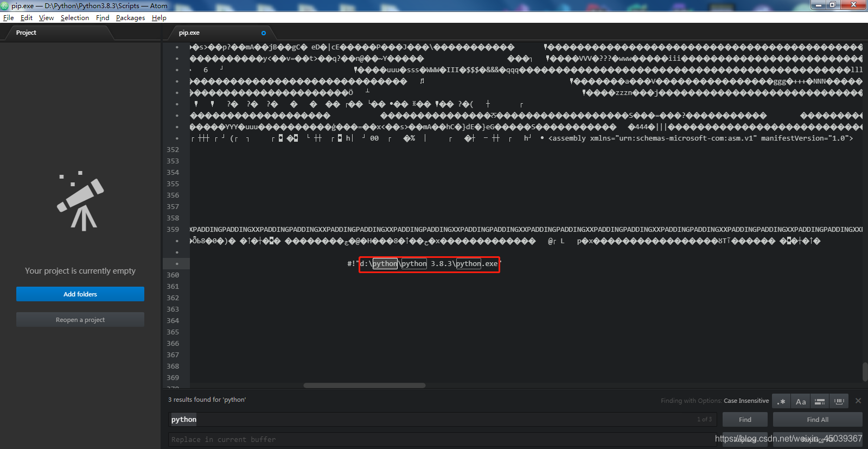Click line number 360 in gutter
This screenshot has height=449, width=868.
pyautogui.click(x=173, y=275)
